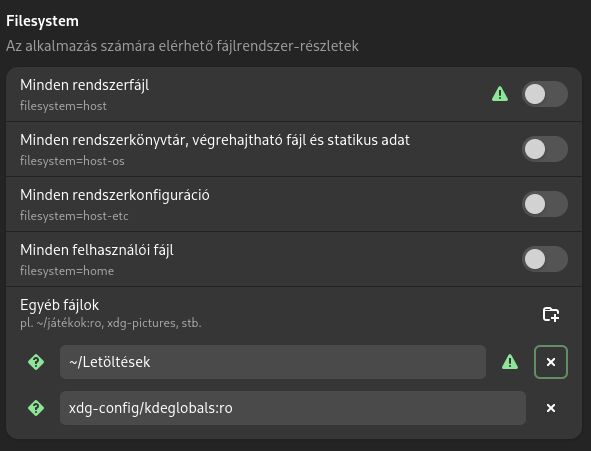Click the warning icon beside filesystem=host
Image resolution: width=591 pixels, height=451 pixels.
click(500, 94)
